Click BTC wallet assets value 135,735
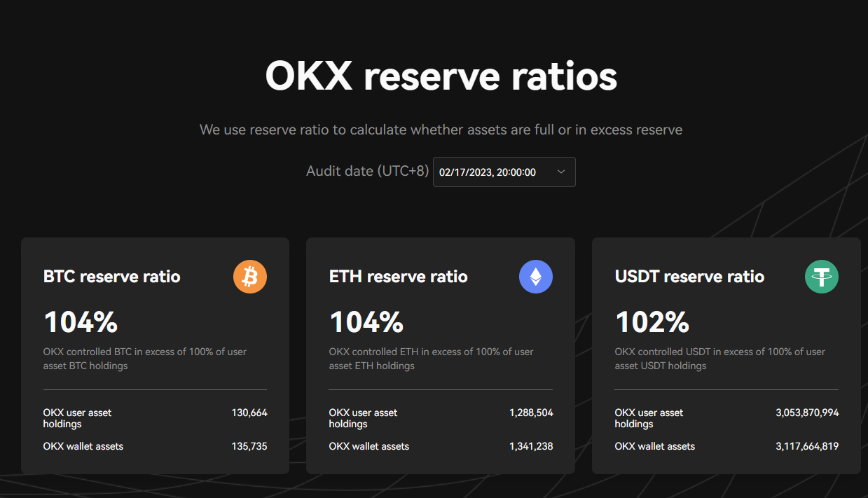The height and width of the screenshot is (498, 868). pyautogui.click(x=249, y=446)
